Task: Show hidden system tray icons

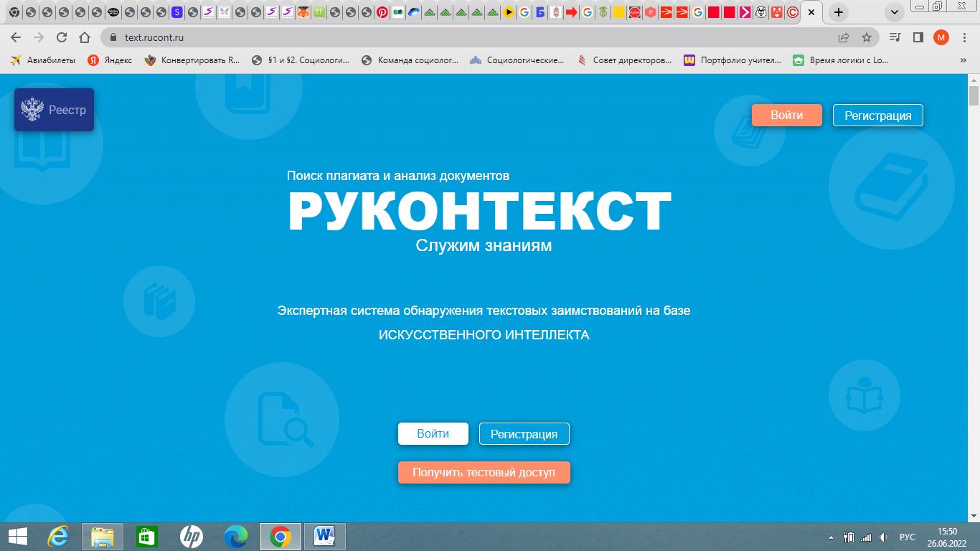Action: [x=831, y=537]
